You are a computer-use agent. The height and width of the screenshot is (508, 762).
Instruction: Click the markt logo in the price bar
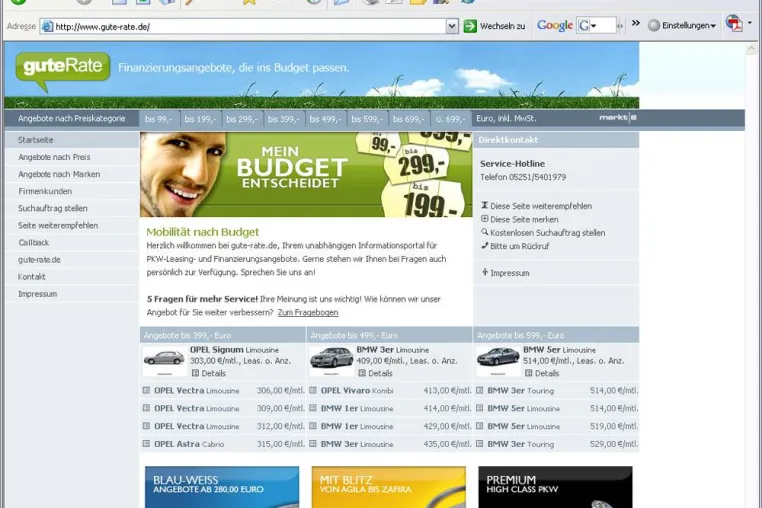(x=618, y=118)
